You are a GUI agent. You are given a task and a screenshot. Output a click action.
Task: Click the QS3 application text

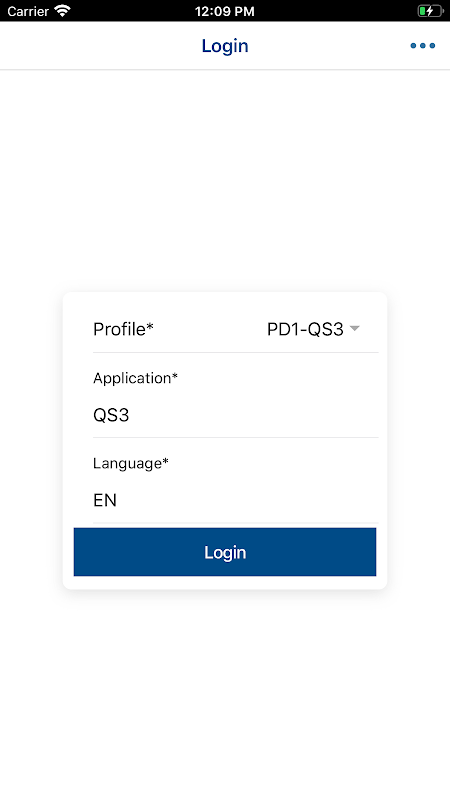click(x=111, y=415)
